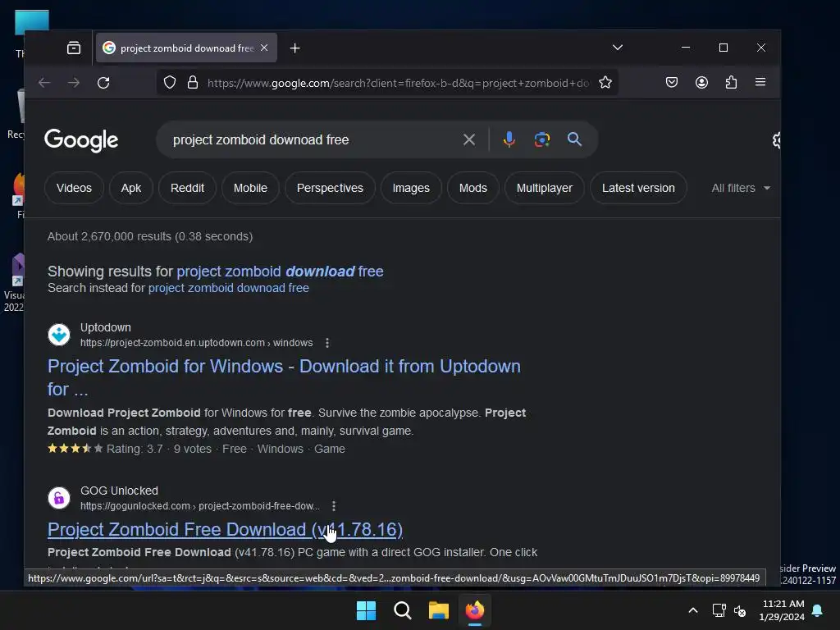Filter results by Mobile
This screenshot has height=630, width=840.
(x=250, y=188)
